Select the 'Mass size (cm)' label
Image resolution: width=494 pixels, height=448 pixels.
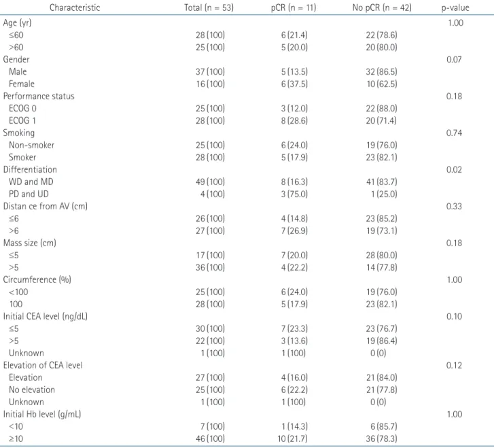[30, 243]
